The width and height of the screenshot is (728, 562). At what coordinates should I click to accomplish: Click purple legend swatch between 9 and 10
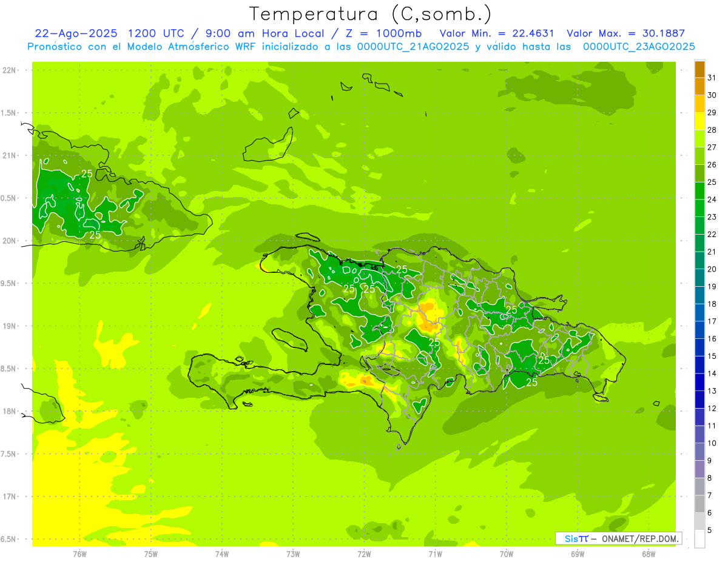699,451
